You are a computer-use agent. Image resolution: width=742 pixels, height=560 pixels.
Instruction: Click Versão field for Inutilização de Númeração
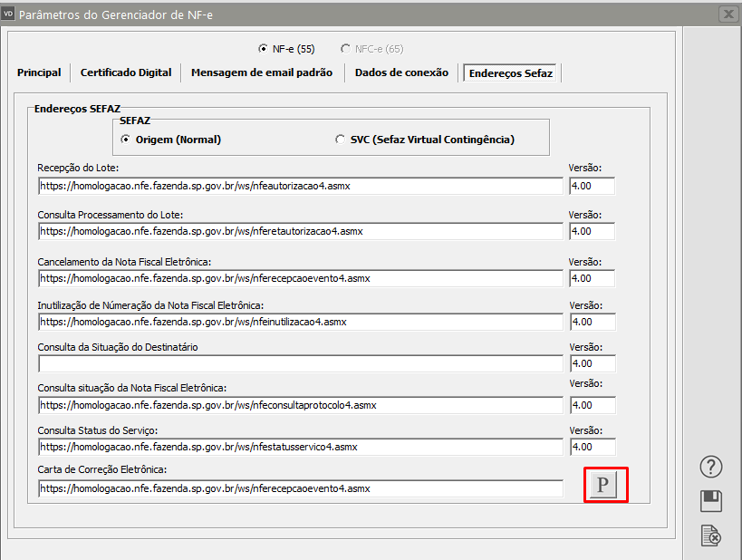pyautogui.click(x=593, y=322)
